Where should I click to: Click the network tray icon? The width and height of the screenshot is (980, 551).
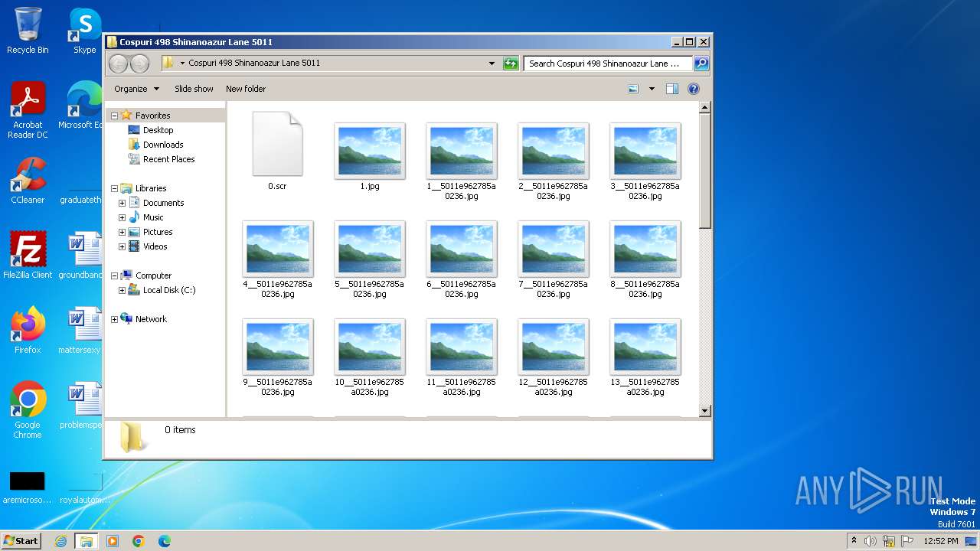tap(889, 541)
